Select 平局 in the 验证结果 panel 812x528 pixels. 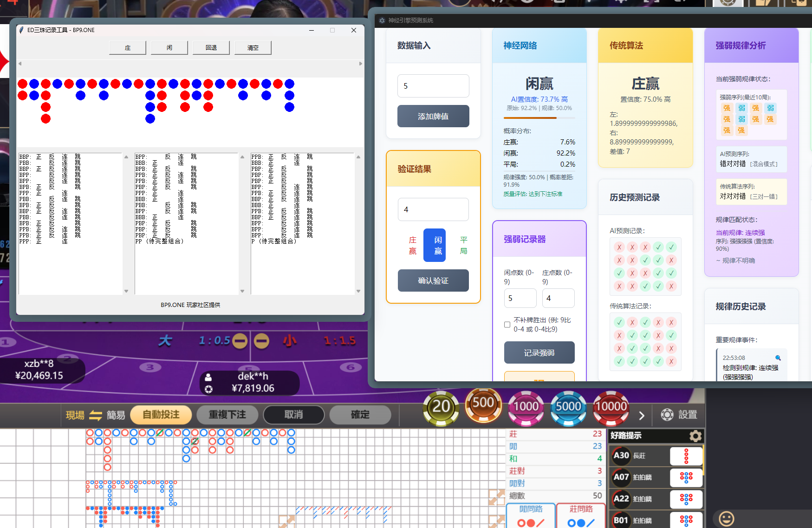[463, 245]
